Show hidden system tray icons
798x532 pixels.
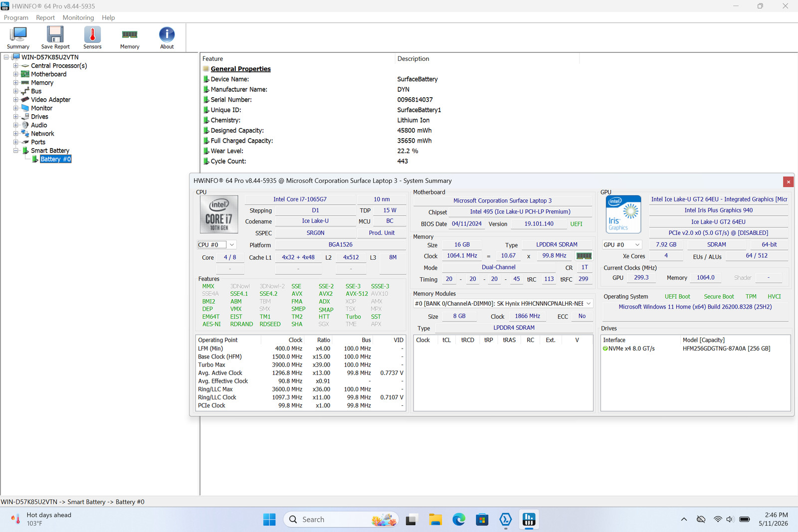point(684,520)
